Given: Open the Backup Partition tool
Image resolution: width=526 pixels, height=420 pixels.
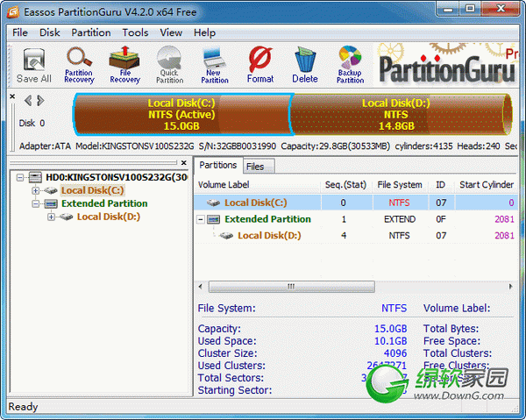Looking at the screenshot, I should click(350, 65).
